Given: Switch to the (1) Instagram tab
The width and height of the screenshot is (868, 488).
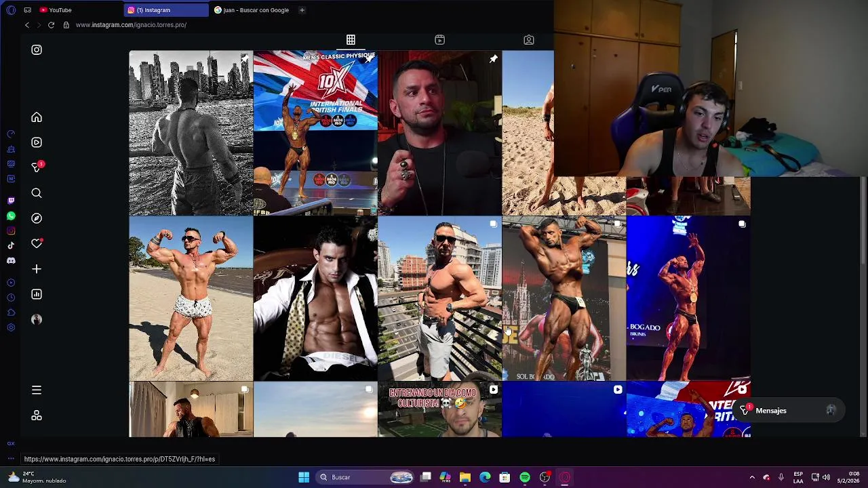Looking at the screenshot, I should (x=167, y=10).
